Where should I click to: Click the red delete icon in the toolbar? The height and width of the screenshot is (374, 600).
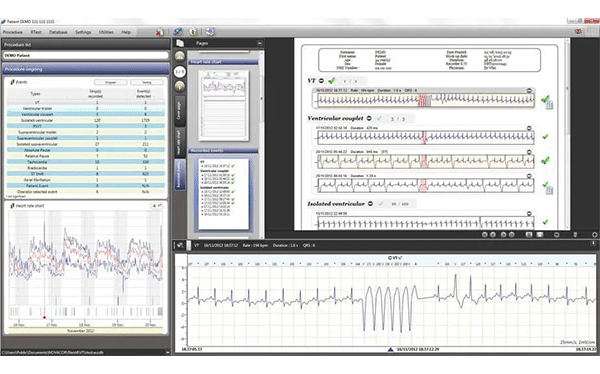pos(160,32)
